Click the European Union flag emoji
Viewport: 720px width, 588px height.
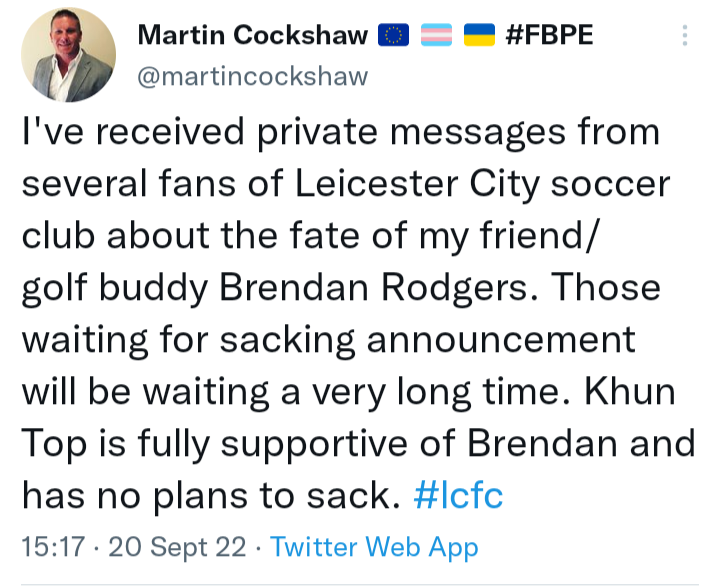click(x=394, y=35)
